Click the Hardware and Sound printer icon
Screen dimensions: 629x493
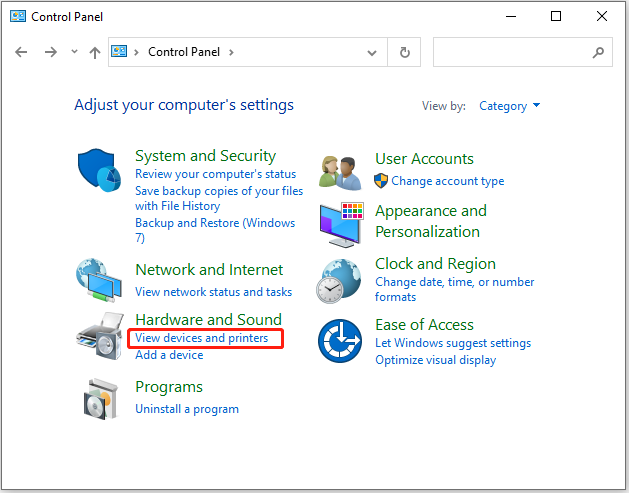[100, 336]
